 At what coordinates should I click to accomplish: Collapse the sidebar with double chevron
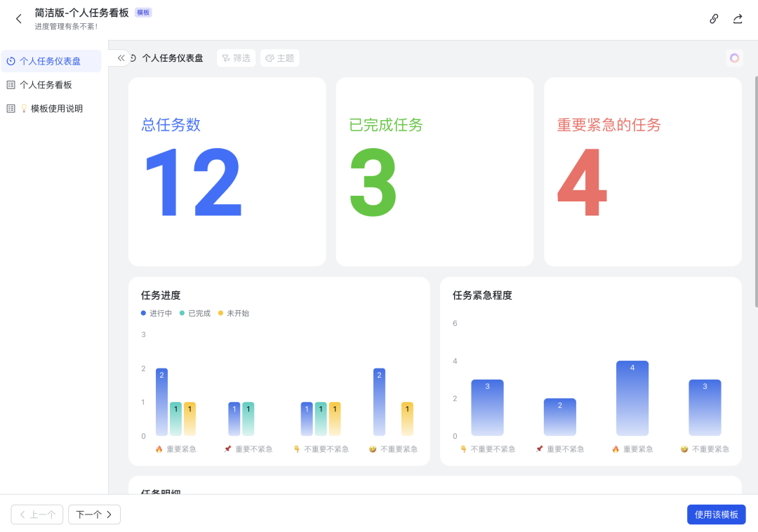[x=121, y=58]
